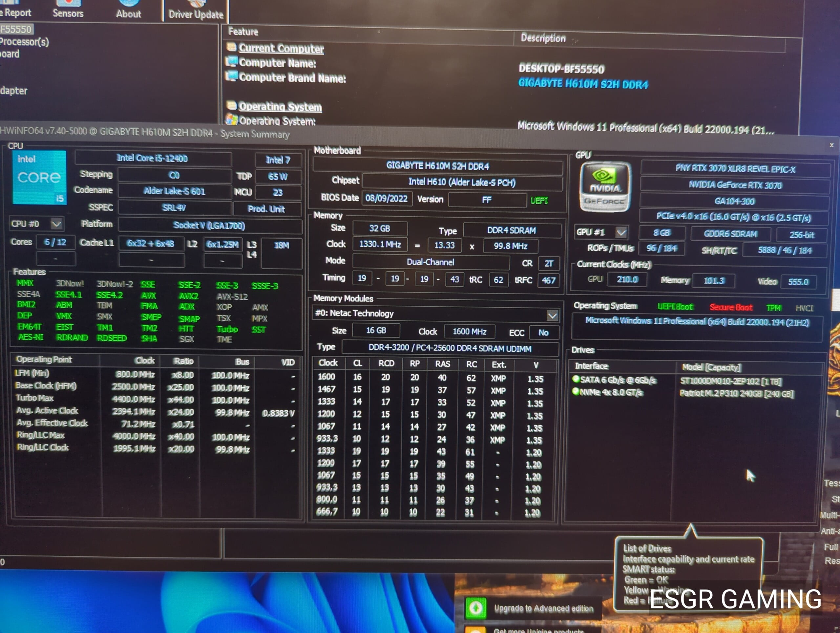The image size is (840, 633).
Task: Click the AVX-512 feature label
Action: point(232,296)
